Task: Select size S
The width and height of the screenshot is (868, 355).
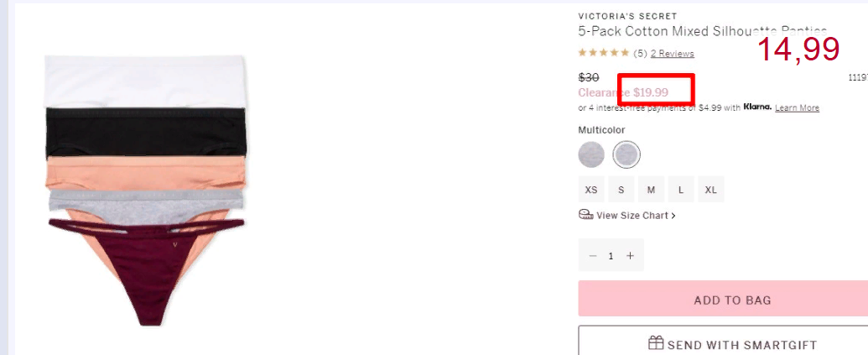Action: [x=621, y=190]
